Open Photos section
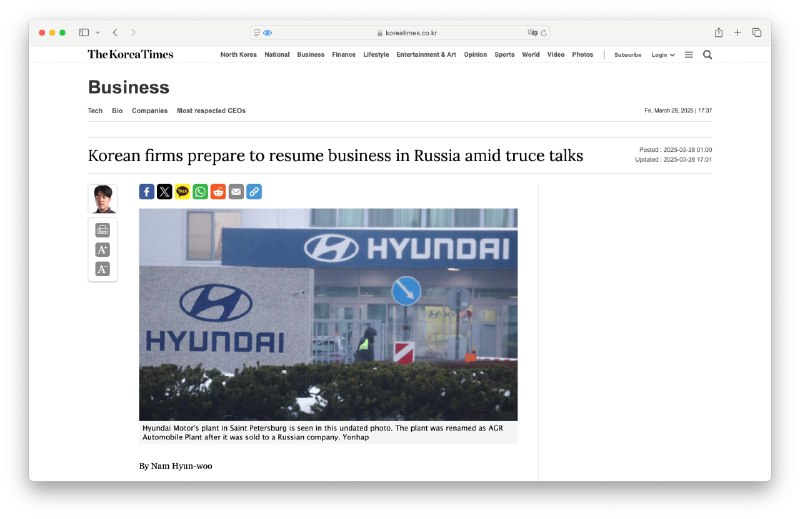800x519 pixels. 583,55
